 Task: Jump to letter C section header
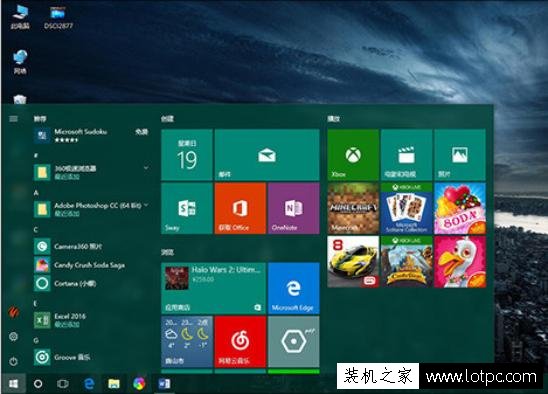click(36, 230)
